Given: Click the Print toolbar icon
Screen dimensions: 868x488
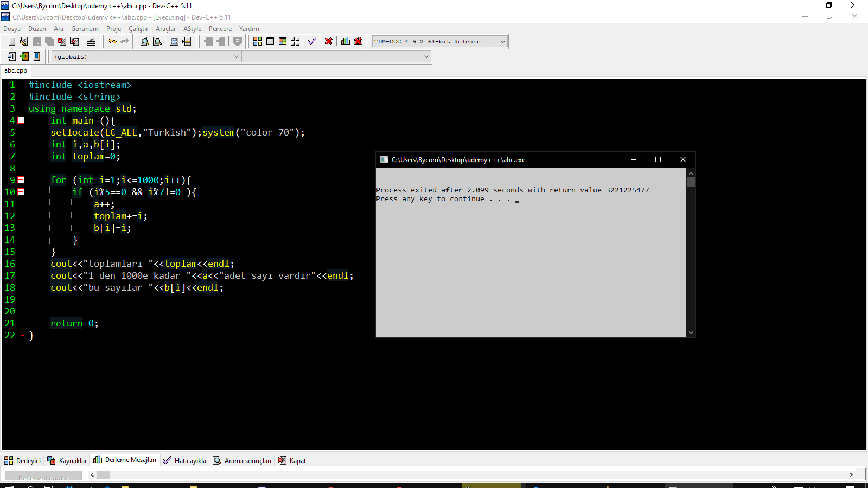Looking at the screenshot, I should [91, 41].
